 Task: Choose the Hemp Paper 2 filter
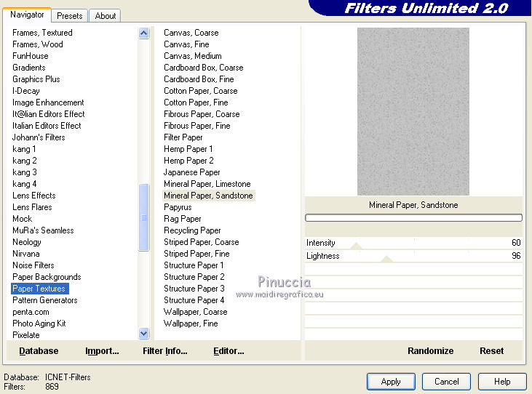(x=188, y=161)
